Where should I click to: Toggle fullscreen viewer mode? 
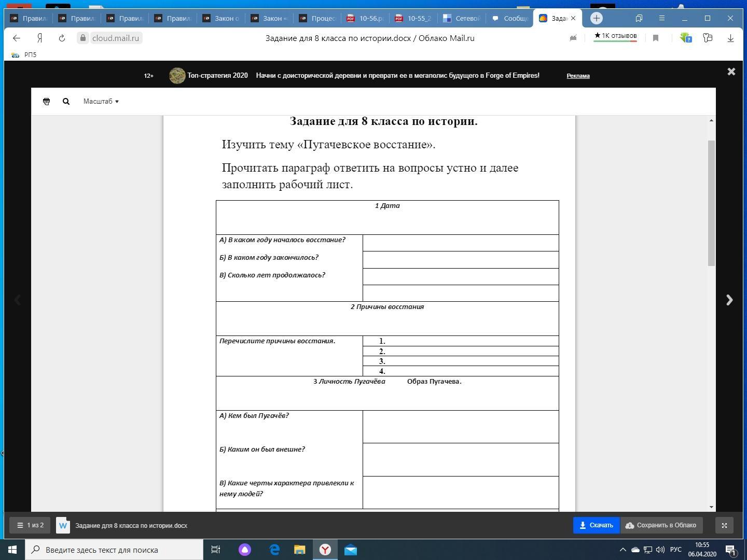point(724,525)
